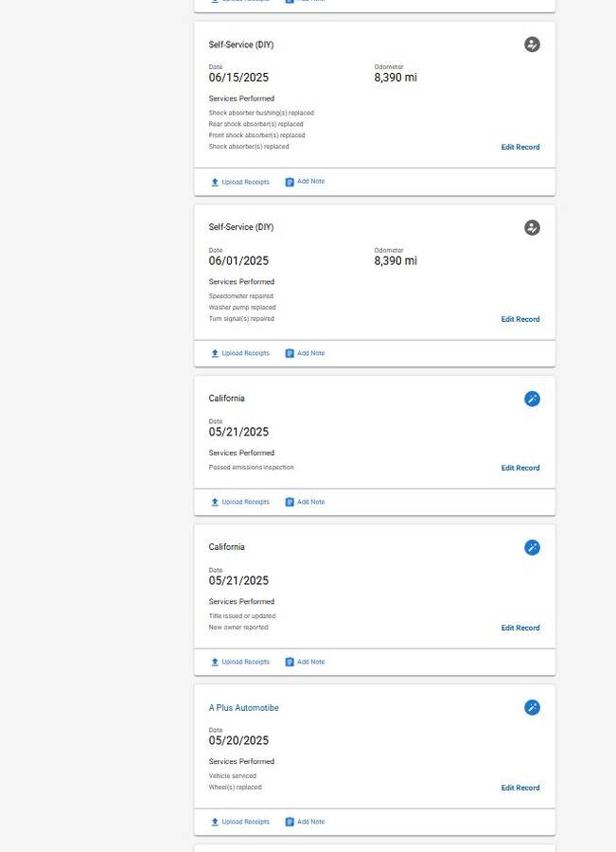Viewport: 616px width, 852px height.
Task: Add Note to the title issued record
Action: 310,662
